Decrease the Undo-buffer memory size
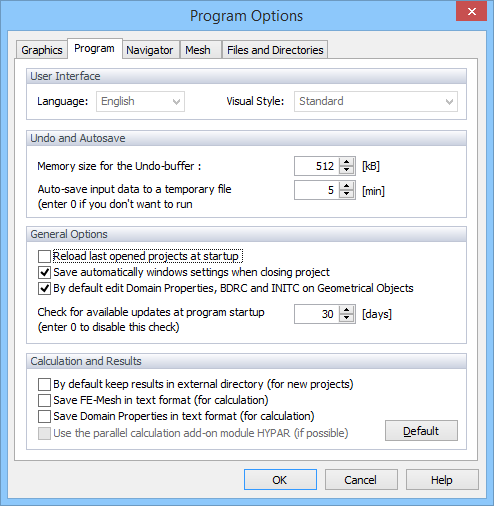This screenshot has height=506, width=494. [x=346, y=170]
